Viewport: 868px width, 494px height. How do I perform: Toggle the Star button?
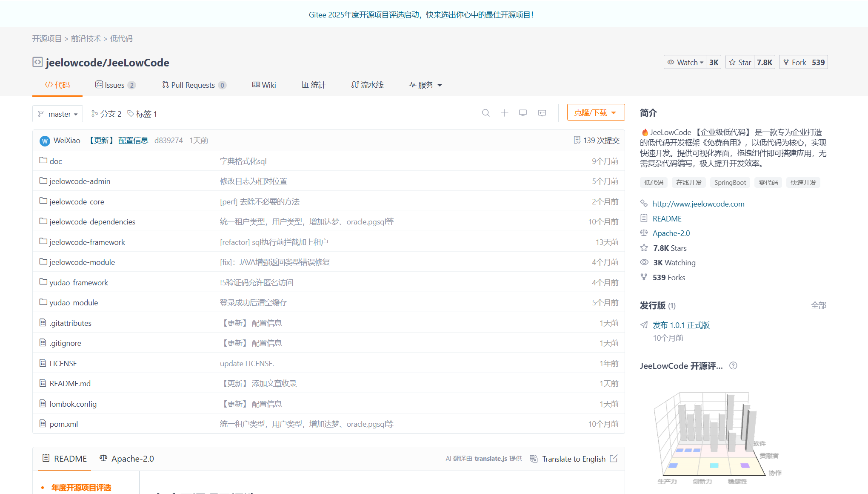click(740, 62)
